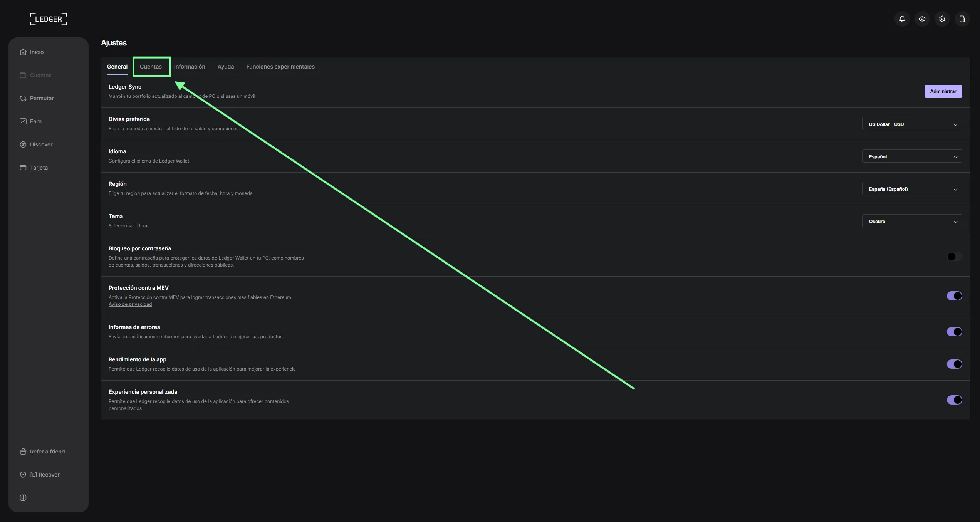Image resolution: width=980 pixels, height=522 pixels.
Task: Collapse the sidebar with bottom icon
Action: (23, 498)
